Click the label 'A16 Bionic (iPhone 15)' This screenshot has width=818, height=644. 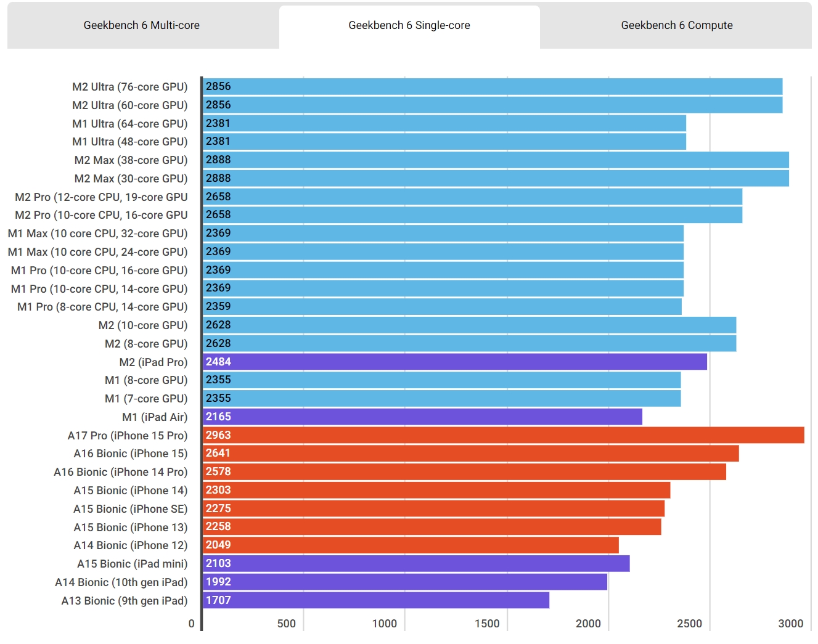(131, 454)
